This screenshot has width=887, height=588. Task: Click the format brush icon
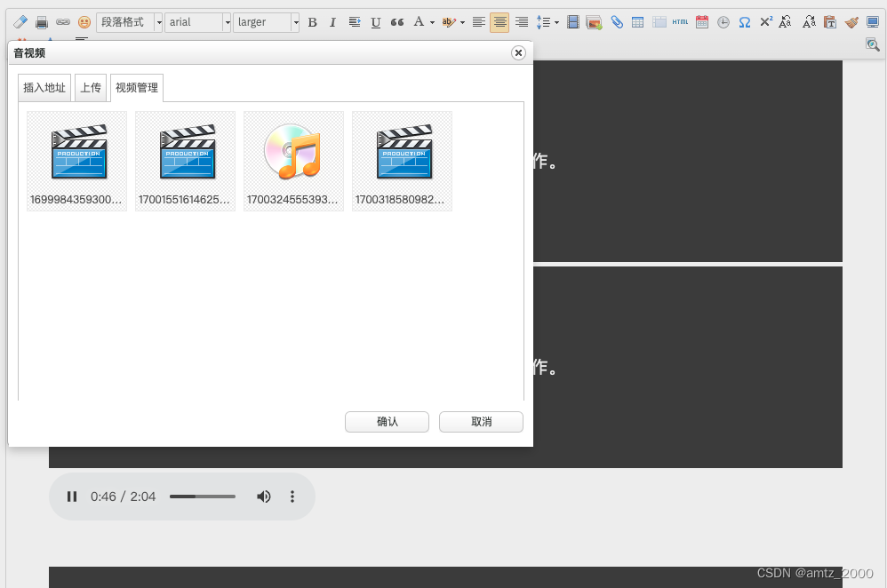(851, 22)
